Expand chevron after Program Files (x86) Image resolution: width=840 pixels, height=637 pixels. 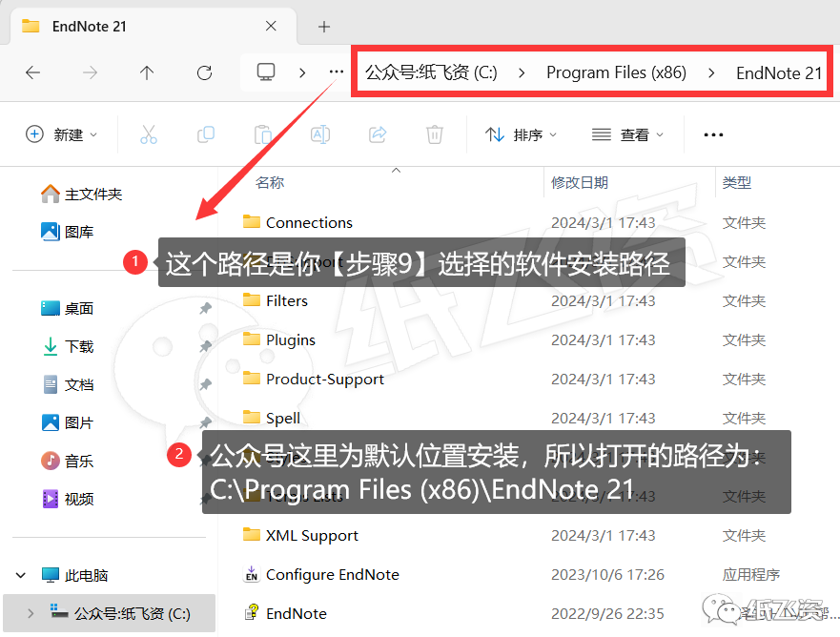[711, 72]
